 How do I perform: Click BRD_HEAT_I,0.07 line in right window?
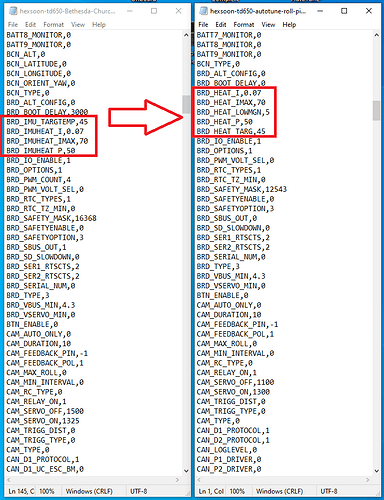[x=229, y=93]
